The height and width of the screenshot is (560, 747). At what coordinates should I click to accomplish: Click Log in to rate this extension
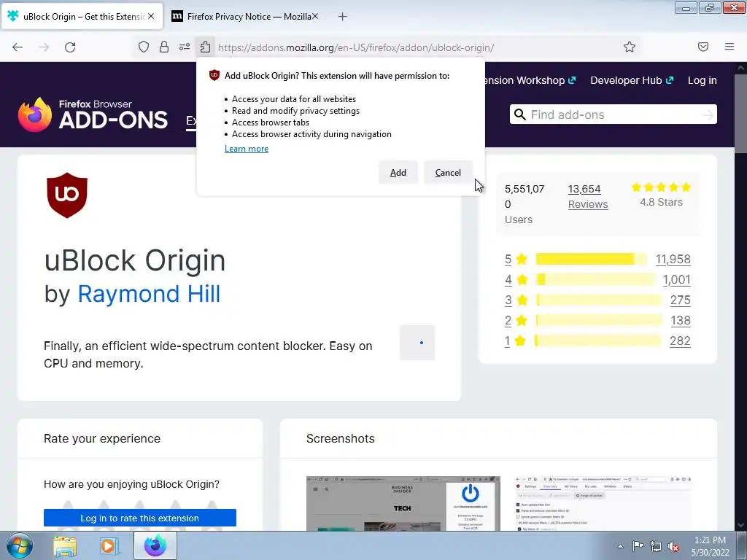[139, 518]
